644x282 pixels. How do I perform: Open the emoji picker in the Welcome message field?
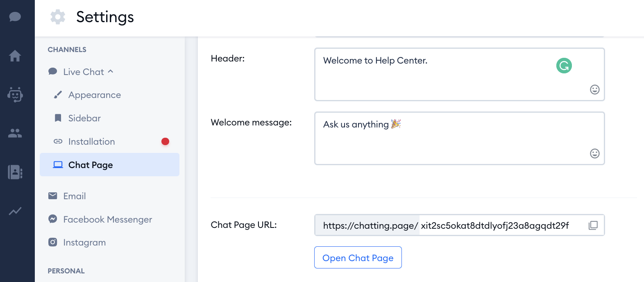595,153
